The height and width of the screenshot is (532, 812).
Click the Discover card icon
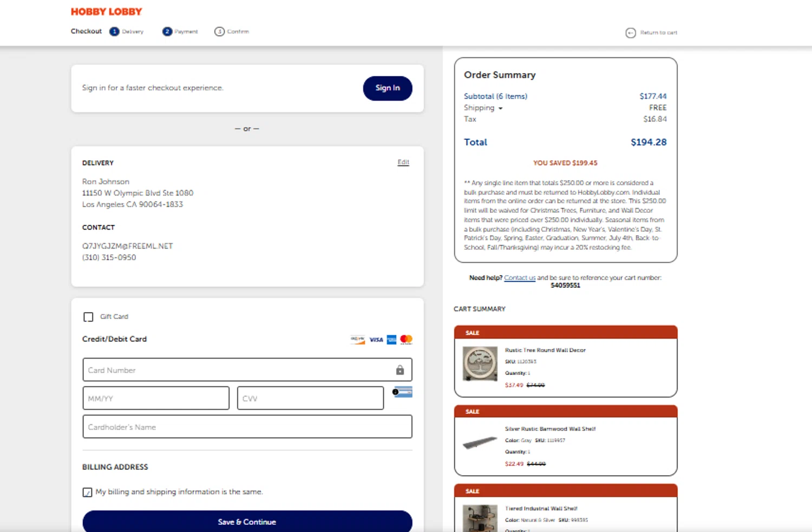point(357,340)
